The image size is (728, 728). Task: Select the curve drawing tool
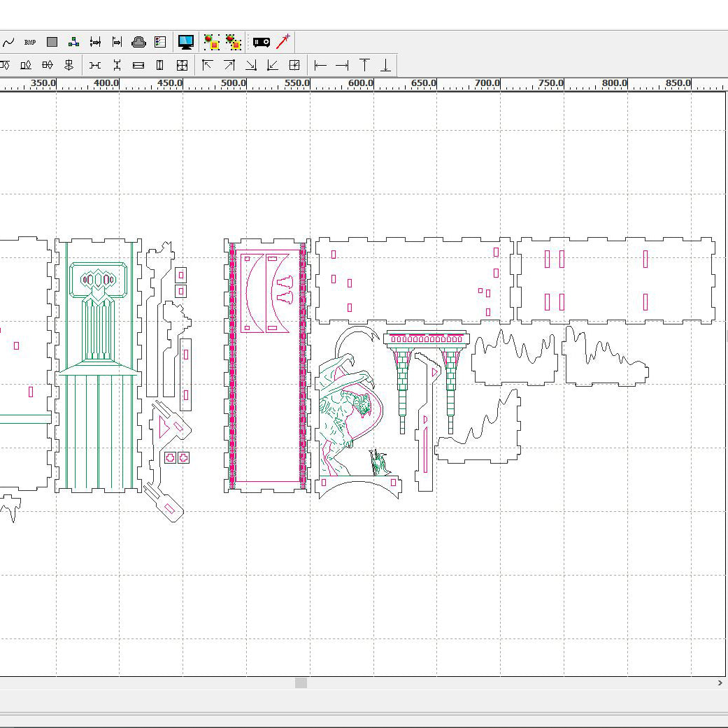point(9,42)
